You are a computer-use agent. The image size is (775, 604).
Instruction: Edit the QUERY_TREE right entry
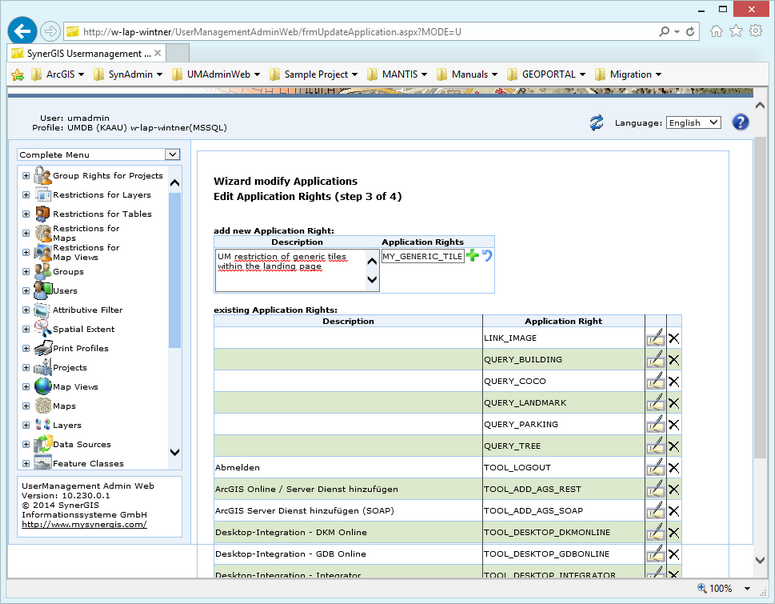[x=655, y=446]
